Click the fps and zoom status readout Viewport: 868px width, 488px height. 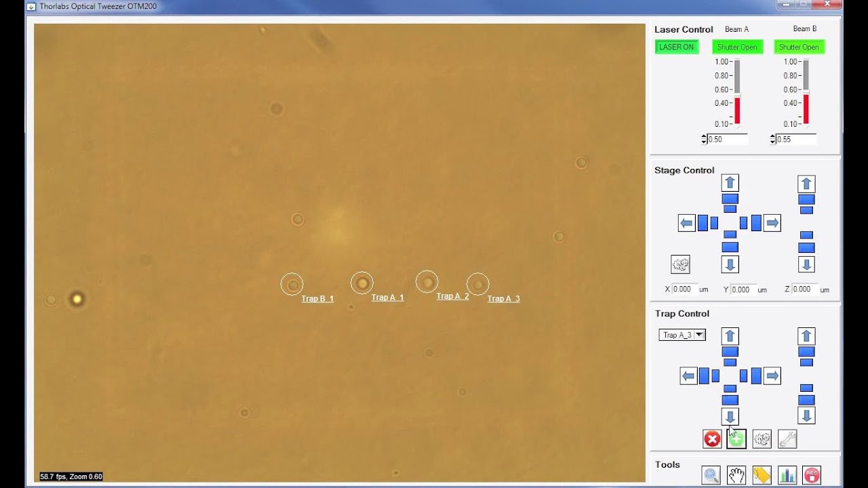pyautogui.click(x=71, y=476)
